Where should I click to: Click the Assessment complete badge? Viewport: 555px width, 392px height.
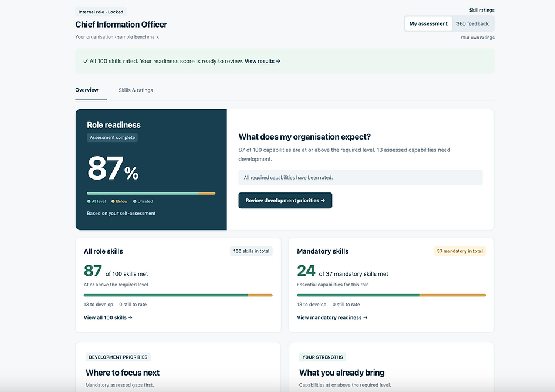pos(112,137)
